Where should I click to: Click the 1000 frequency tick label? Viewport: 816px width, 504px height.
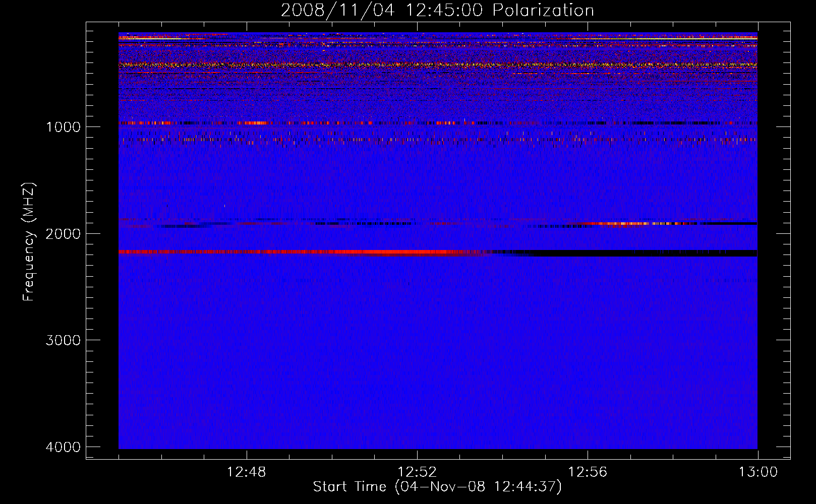63,127
